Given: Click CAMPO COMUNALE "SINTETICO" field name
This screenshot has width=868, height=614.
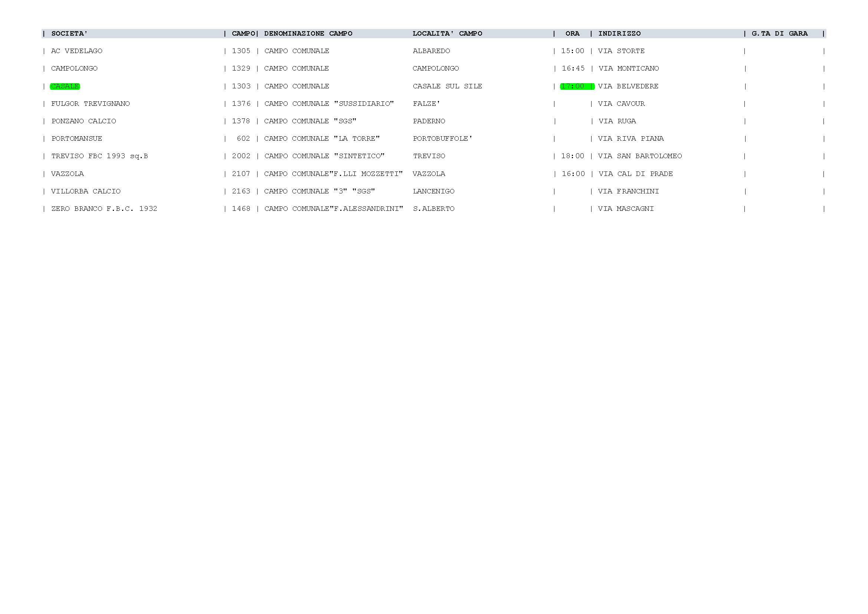Looking at the screenshot, I should (x=324, y=156).
